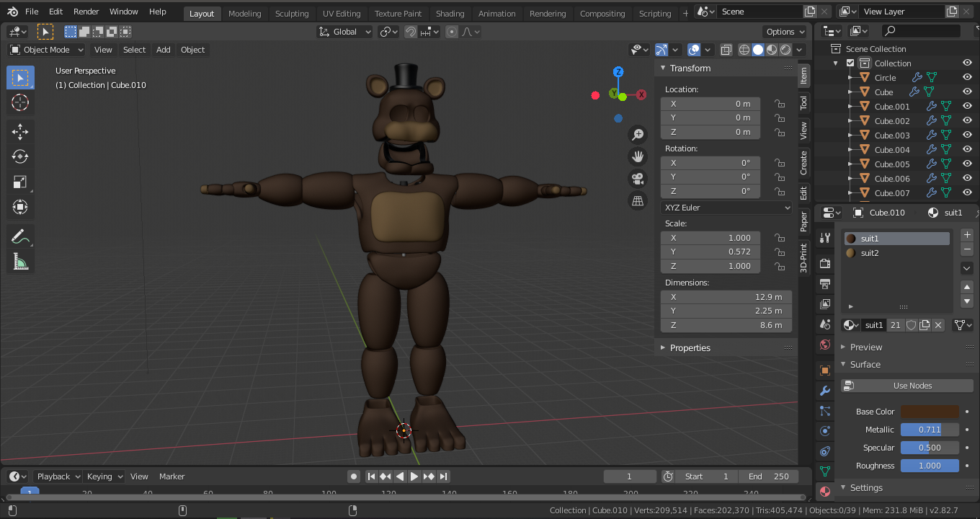The image size is (980, 519).
Task: Activate the Select Box tool
Action: pyautogui.click(x=20, y=77)
